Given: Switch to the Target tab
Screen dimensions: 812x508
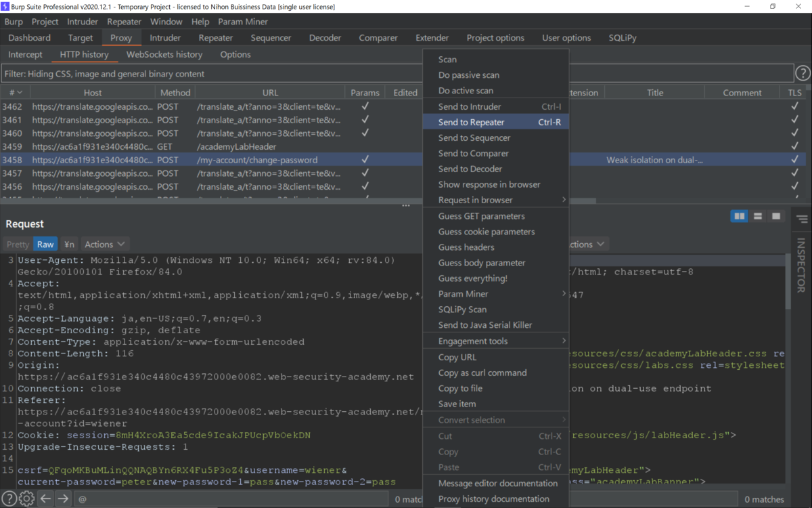Looking at the screenshot, I should [81, 38].
